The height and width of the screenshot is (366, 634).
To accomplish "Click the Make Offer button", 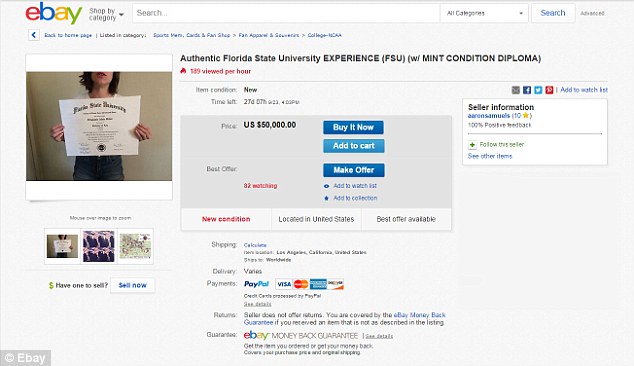I will click(354, 170).
